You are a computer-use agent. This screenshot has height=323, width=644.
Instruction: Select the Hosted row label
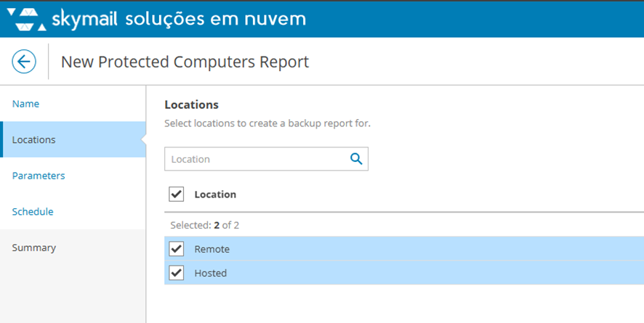coord(211,273)
